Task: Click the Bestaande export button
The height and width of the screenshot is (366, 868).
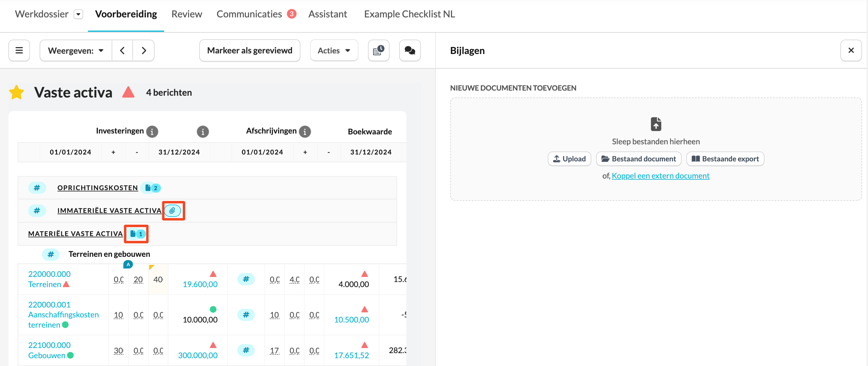Action: coord(725,159)
